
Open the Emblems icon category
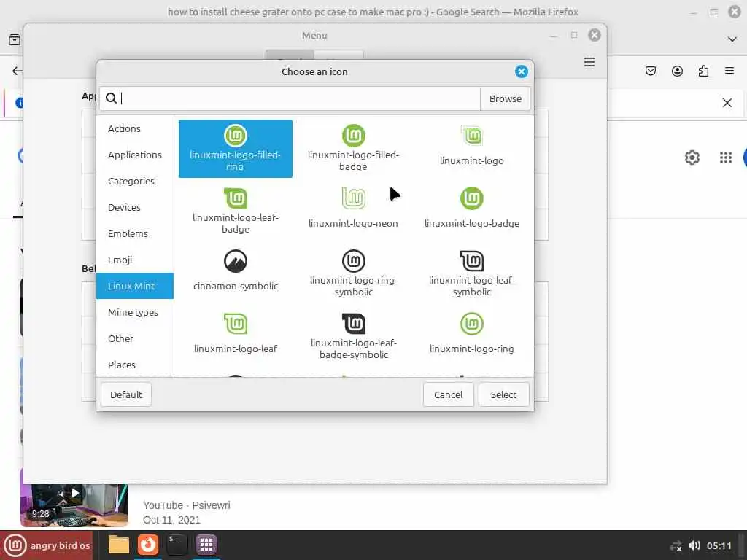(x=135, y=233)
